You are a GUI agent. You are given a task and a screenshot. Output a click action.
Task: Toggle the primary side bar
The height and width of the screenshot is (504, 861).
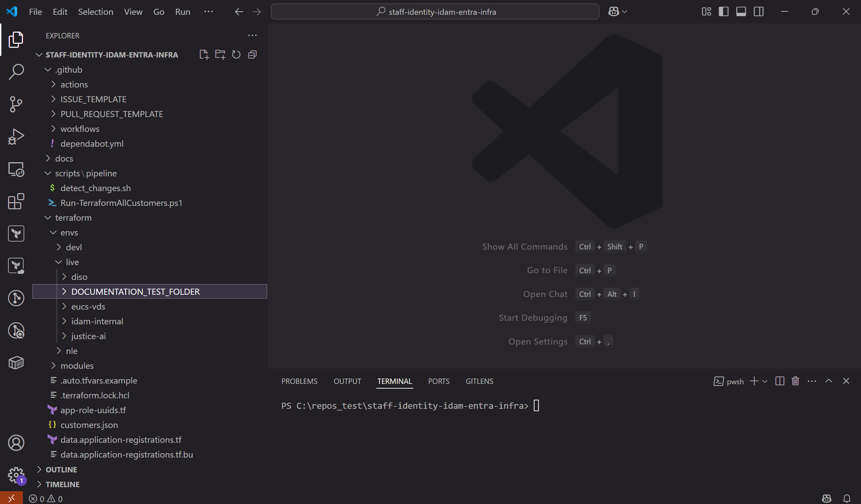point(723,12)
